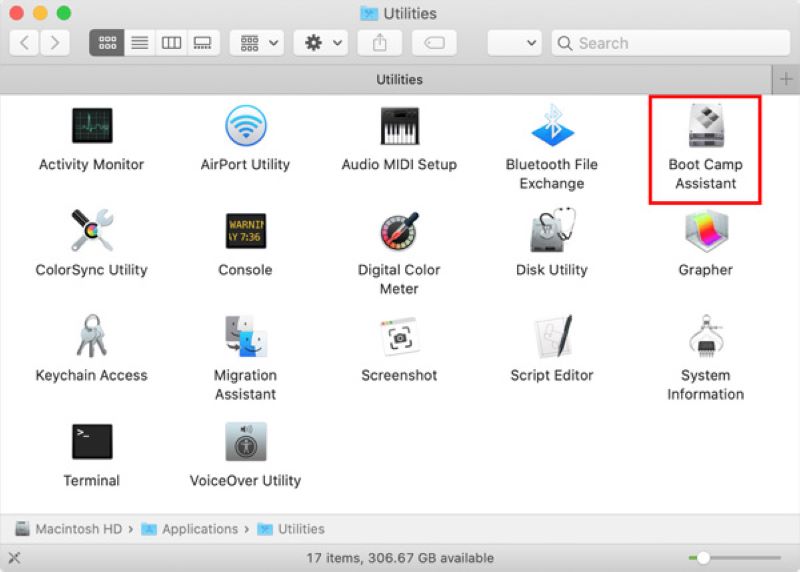Open the Screenshot utility icon
The height and width of the screenshot is (572, 800).
(399, 336)
